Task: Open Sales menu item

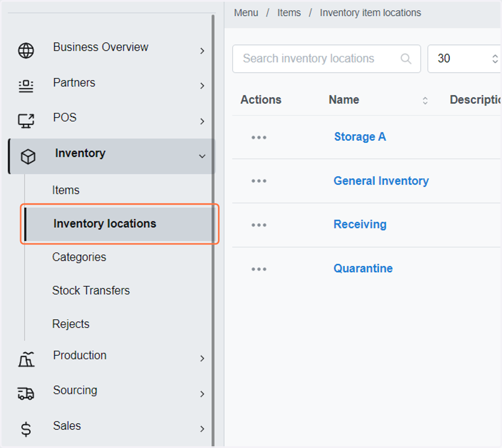Action: [67, 426]
